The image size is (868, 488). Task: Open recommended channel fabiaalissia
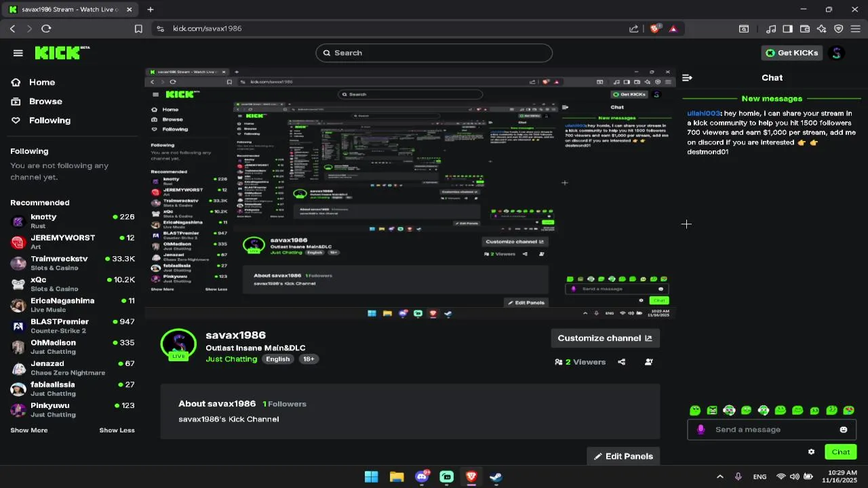click(x=73, y=389)
